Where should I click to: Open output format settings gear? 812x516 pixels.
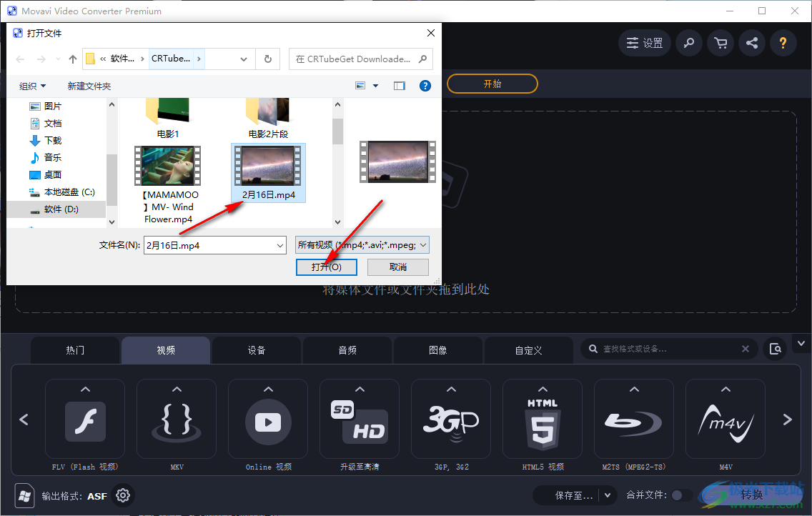tap(123, 495)
